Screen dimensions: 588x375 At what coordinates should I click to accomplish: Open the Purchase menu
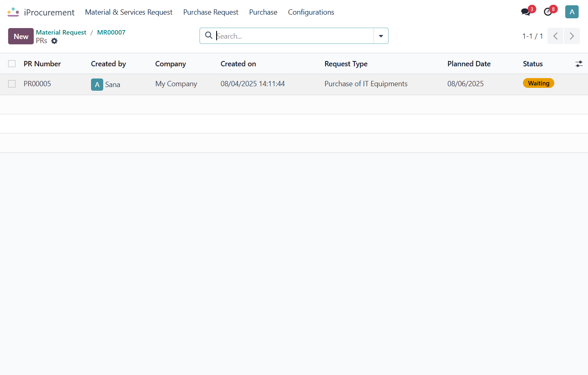coord(263,12)
